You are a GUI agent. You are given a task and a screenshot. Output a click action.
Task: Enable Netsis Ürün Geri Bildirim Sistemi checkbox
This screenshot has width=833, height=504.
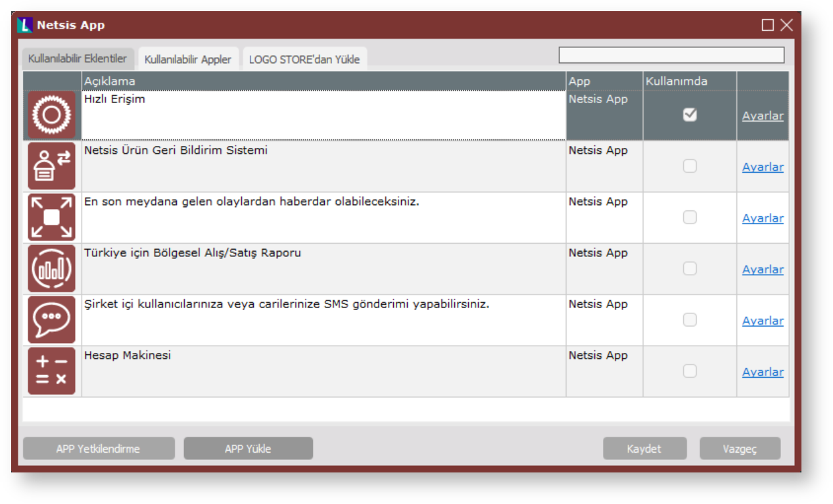(x=690, y=166)
